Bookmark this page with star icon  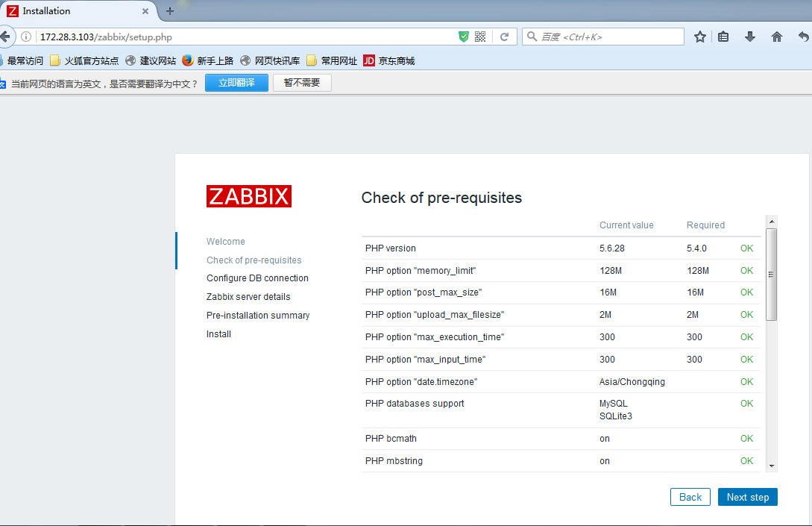click(x=700, y=37)
